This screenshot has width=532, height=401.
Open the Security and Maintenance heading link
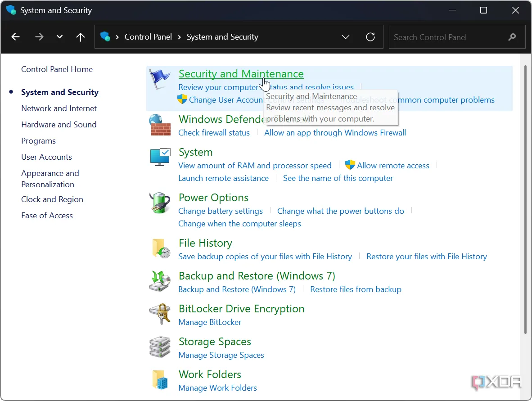241,74
